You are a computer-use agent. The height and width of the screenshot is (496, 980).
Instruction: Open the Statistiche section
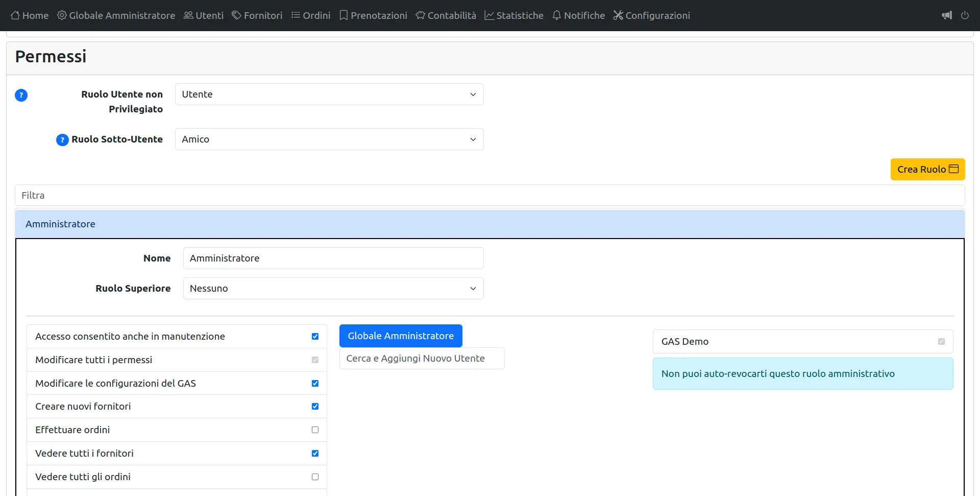tap(514, 15)
